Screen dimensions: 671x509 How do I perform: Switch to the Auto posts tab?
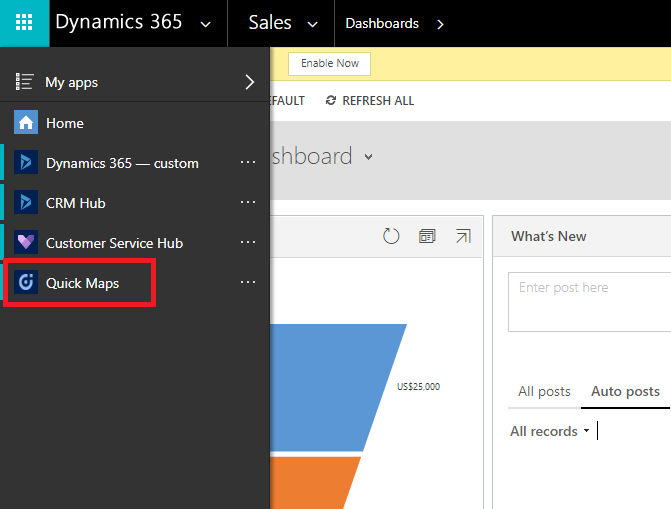(x=625, y=391)
